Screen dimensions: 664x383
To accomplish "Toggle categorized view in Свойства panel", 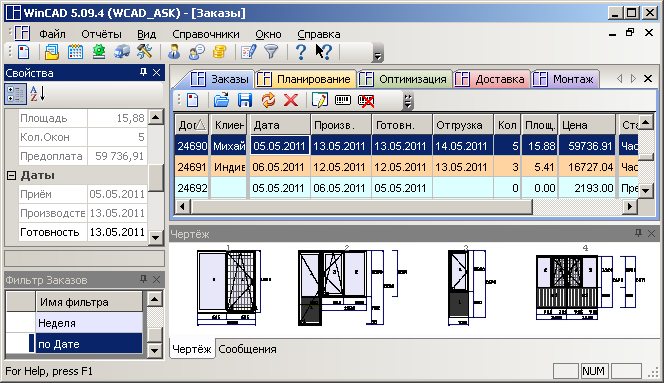I will pyautogui.click(x=15, y=94).
